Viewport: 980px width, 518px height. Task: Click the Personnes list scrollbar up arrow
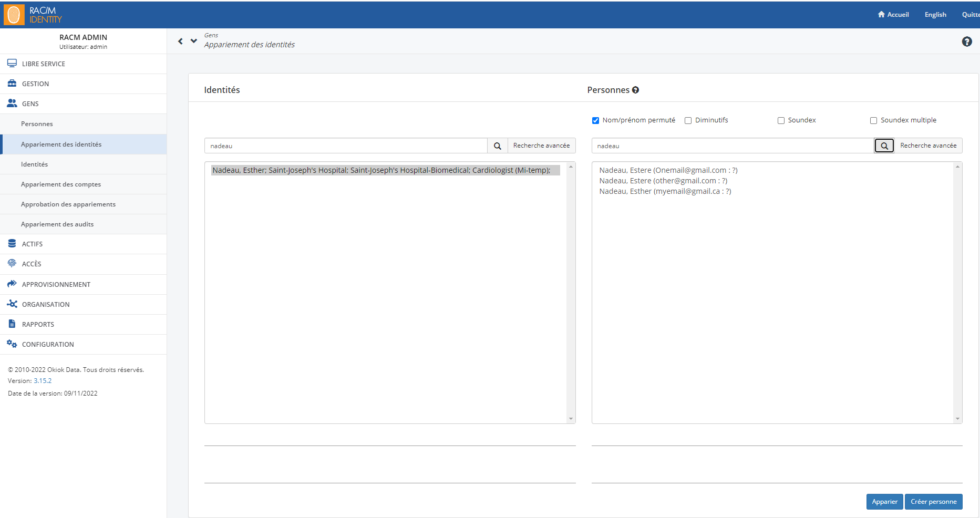[x=957, y=167]
